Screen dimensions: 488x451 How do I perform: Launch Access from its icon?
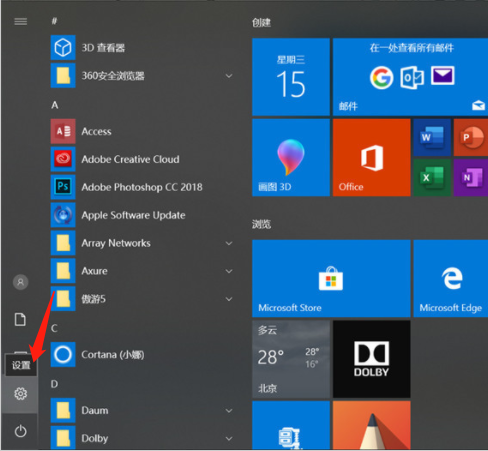point(63,131)
